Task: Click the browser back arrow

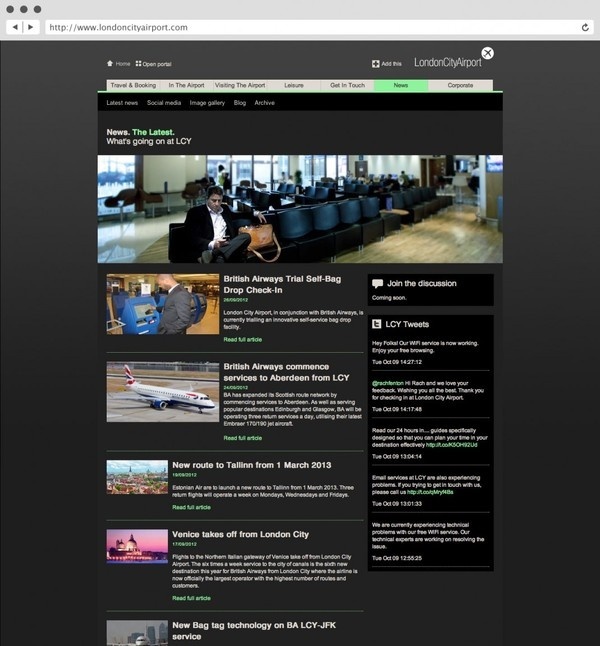Action: [15, 27]
